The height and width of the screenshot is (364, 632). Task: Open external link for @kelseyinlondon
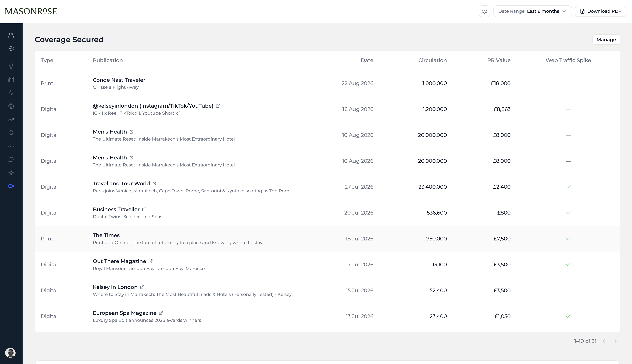(x=218, y=106)
